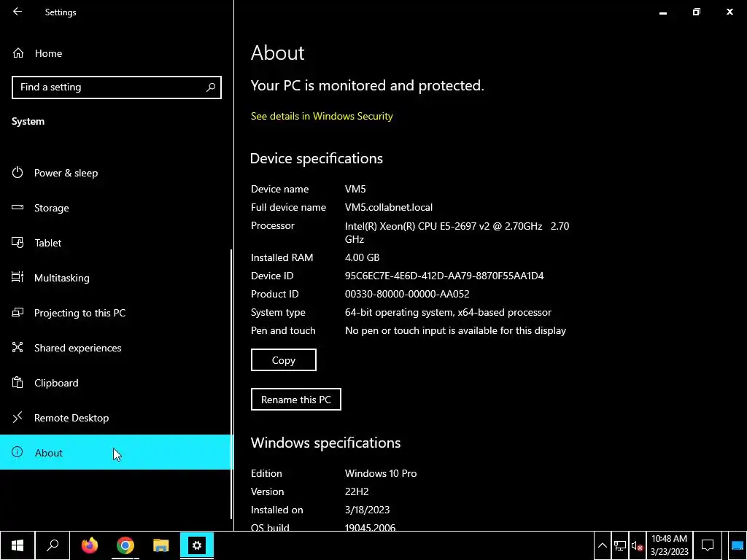
Task: Go to Power & sleep settings
Action: coord(116,172)
